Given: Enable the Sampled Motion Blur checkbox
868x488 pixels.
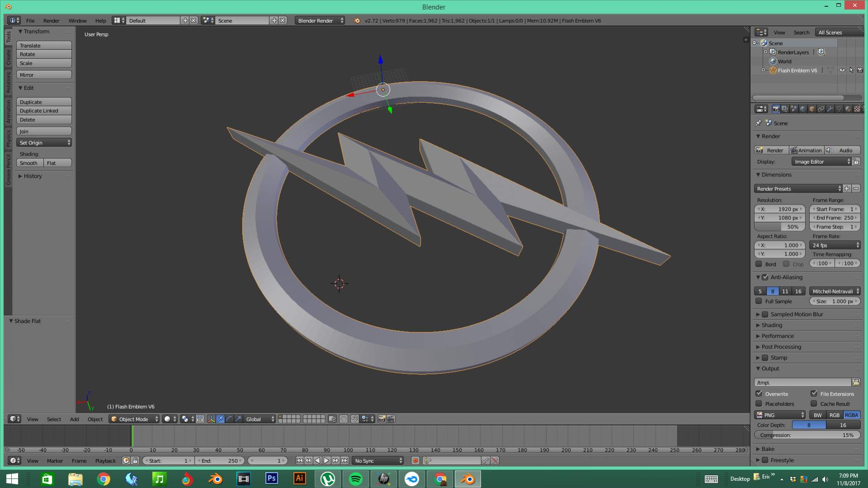Looking at the screenshot, I should [x=765, y=314].
